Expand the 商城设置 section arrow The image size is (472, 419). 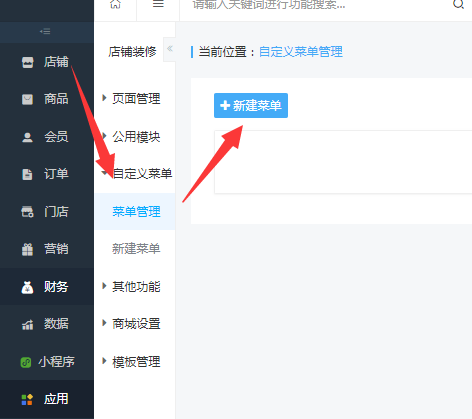(x=104, y=323)
